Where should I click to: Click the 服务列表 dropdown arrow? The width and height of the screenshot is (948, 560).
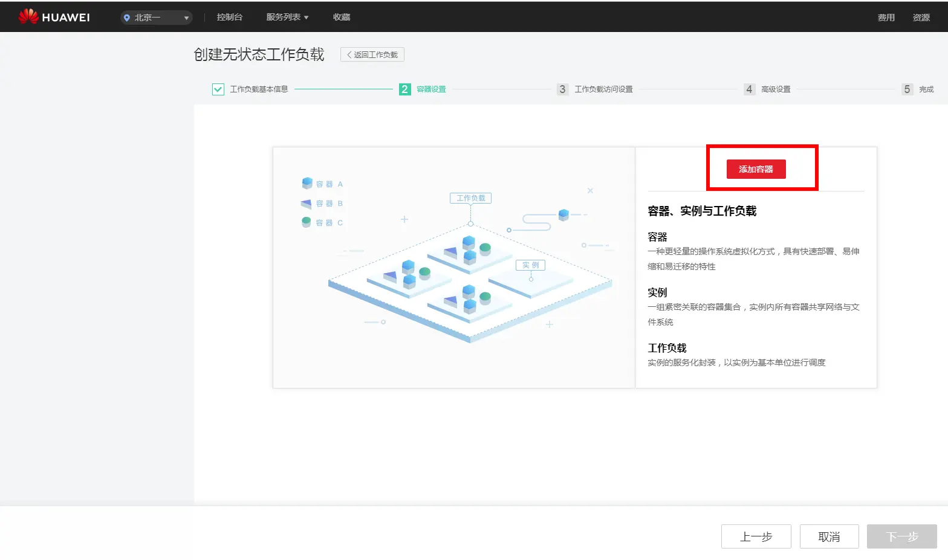click(306, 18)
